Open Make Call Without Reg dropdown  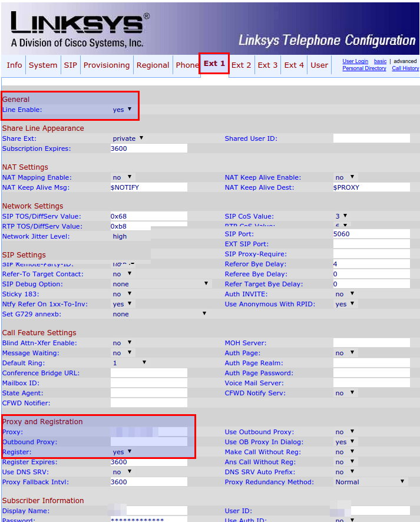[345, 452]
